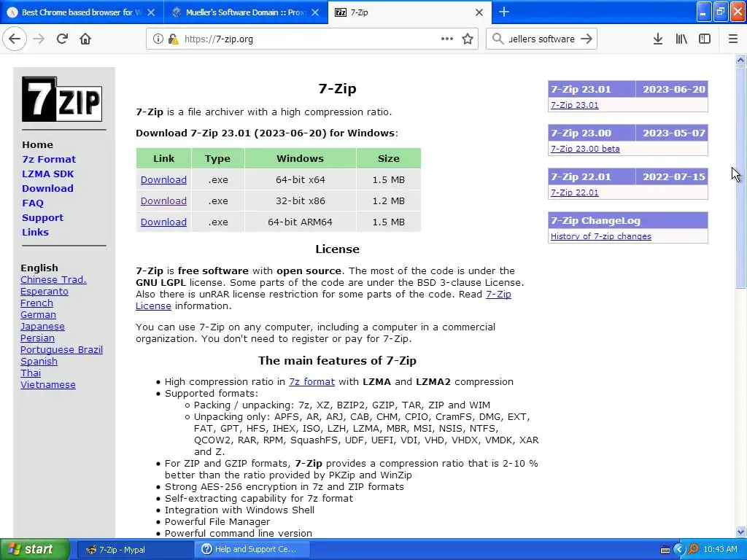Open the hamburger application menu
The image size is (747, 560).
pos(733,39)
